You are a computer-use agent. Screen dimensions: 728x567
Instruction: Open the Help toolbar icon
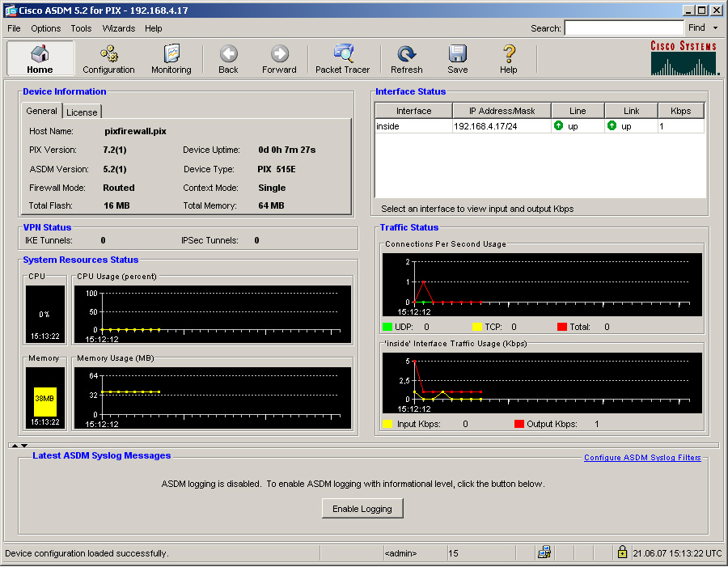coord(508,59)
